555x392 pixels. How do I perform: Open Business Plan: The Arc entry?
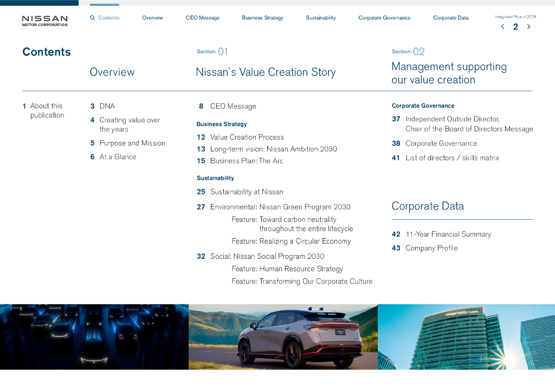pyautogui.click(x=240, y=161)
